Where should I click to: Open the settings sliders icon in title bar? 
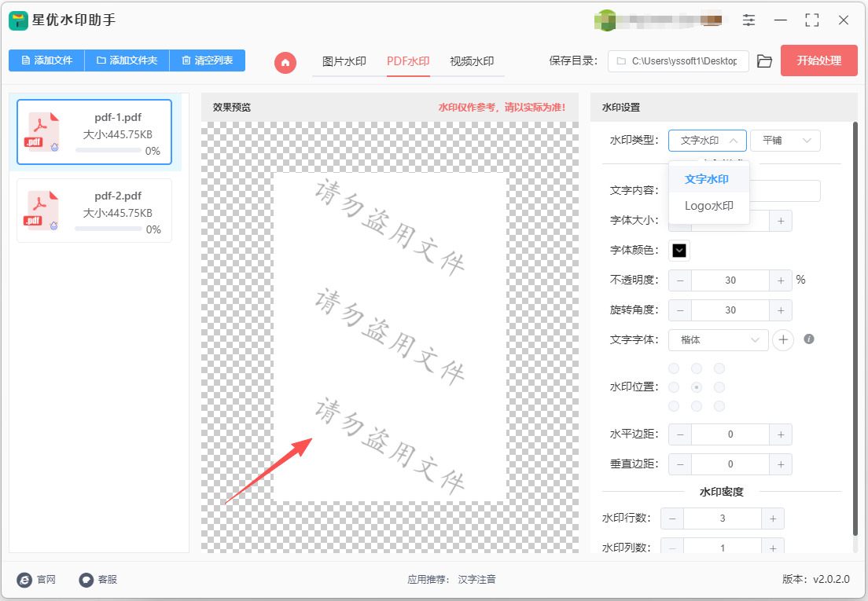tap(748, 20)
